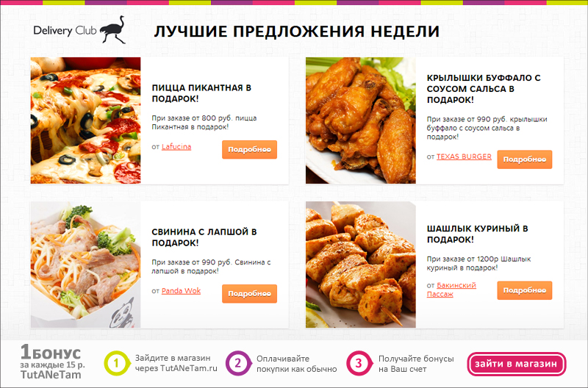588x388 pixels.
Task: Click Подробнее button for pork noodles offer
Action: point(249,293)
